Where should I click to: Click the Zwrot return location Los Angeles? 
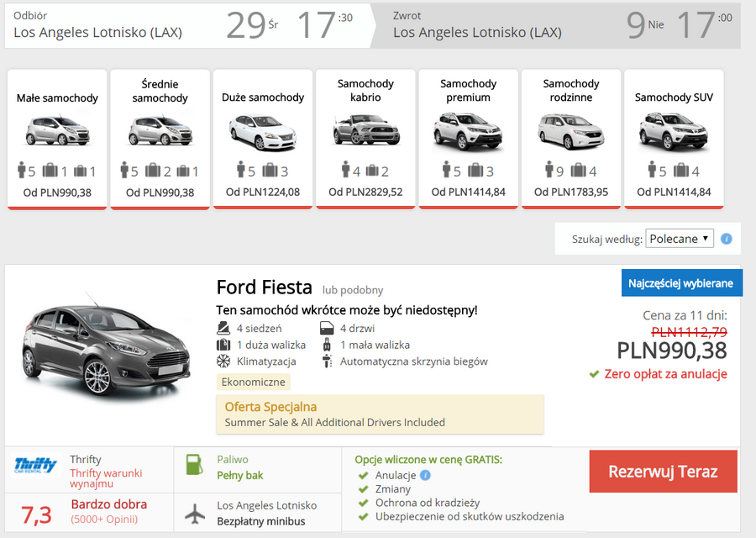tap(477, 32)
